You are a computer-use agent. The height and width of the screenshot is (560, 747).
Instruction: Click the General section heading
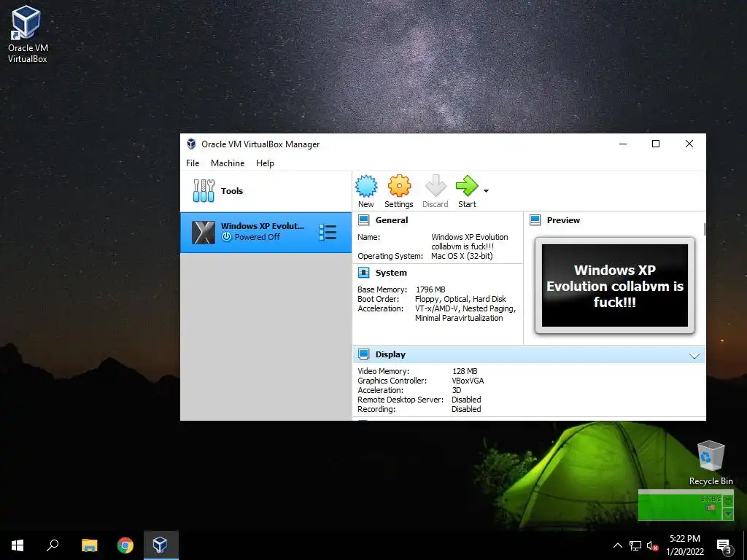tap(392, 220)
